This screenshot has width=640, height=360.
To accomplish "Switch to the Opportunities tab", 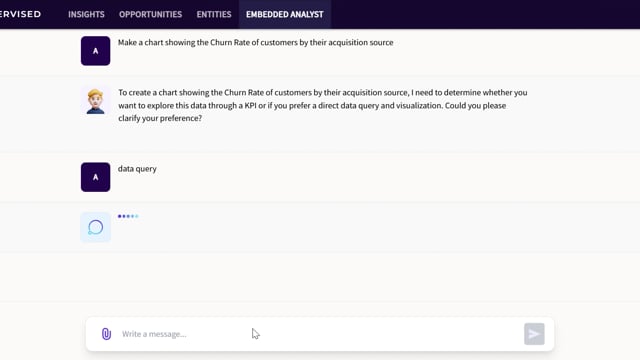I will pyautogui.click(x=150, y=14).
